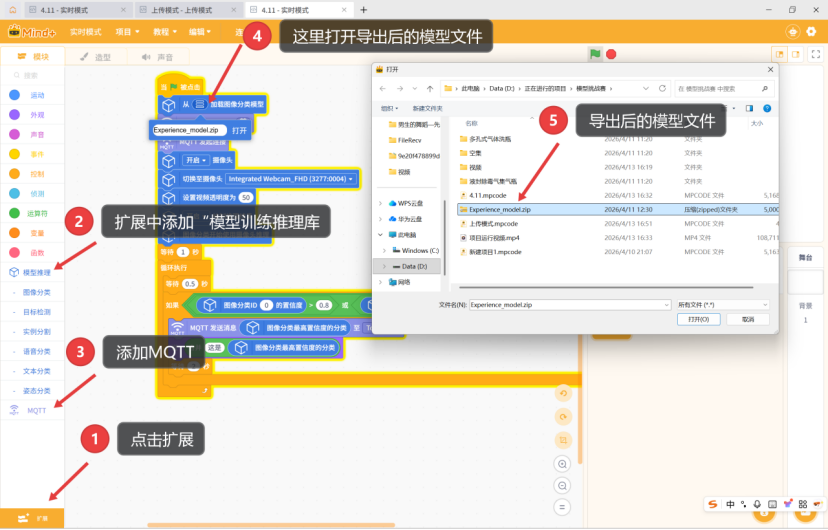This screenshot has width=828, height=530.
Task: Zoom in on the workspace with the magnifier plus
Action: tap(564, 464)
